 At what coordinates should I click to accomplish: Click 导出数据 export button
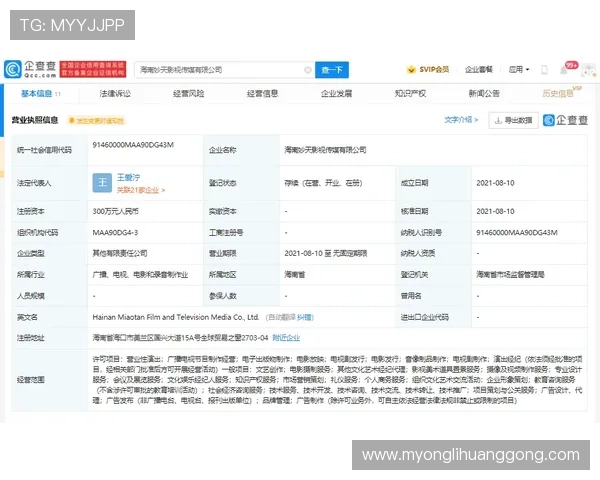(514, 121)
